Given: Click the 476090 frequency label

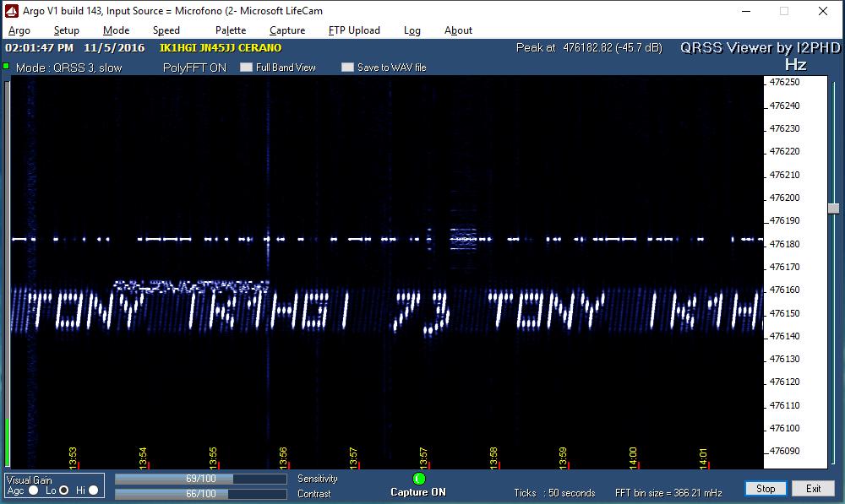Looking at the screenshot, I should (x=785, y=451).
